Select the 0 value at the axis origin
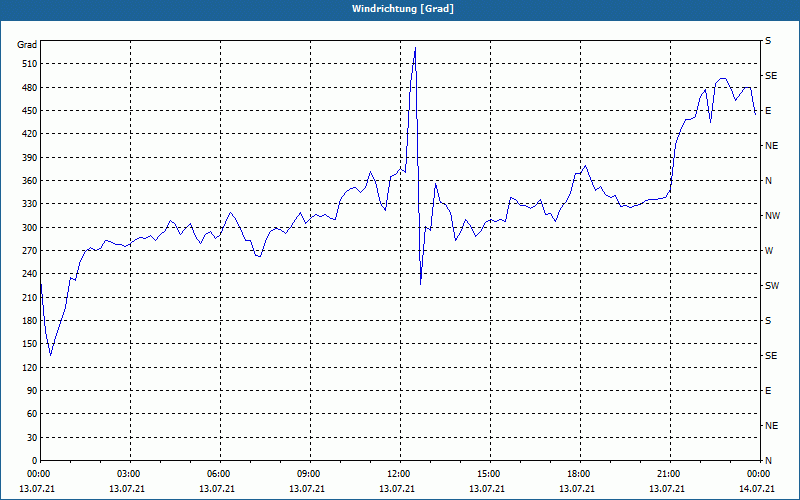Screen dimensions: 800x500 (x=34, y=461)
